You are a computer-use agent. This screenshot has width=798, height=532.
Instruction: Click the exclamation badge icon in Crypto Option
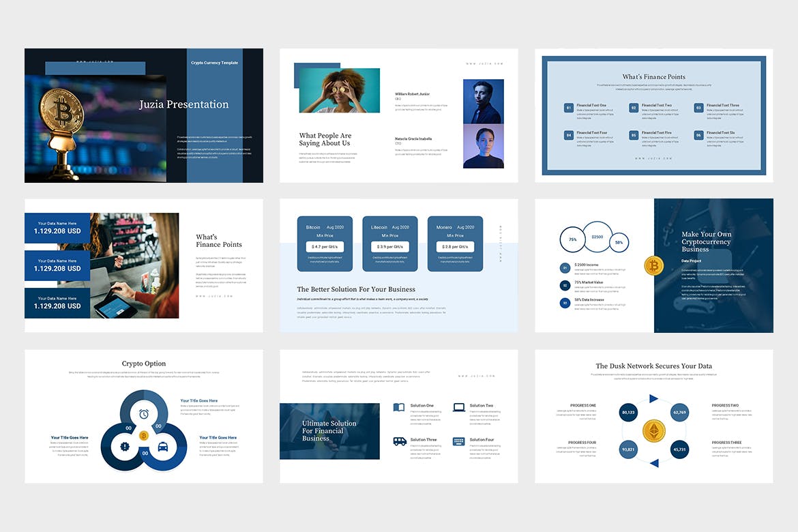tap(125, 447)
